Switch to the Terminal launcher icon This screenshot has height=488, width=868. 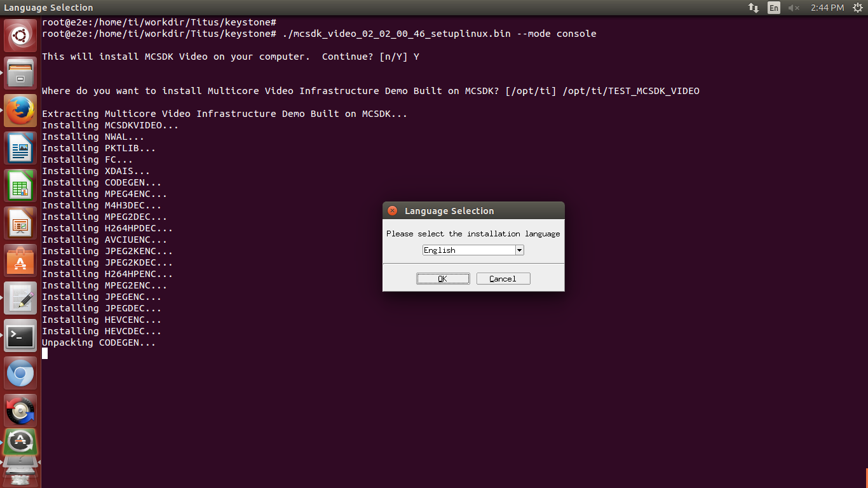coord(20,335)
